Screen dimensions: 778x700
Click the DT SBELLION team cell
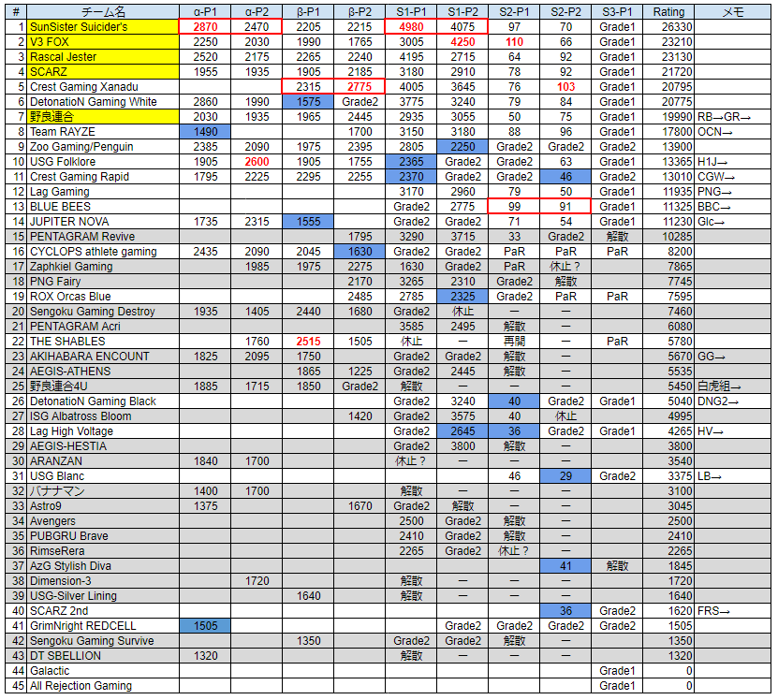[x=103, y=656]
